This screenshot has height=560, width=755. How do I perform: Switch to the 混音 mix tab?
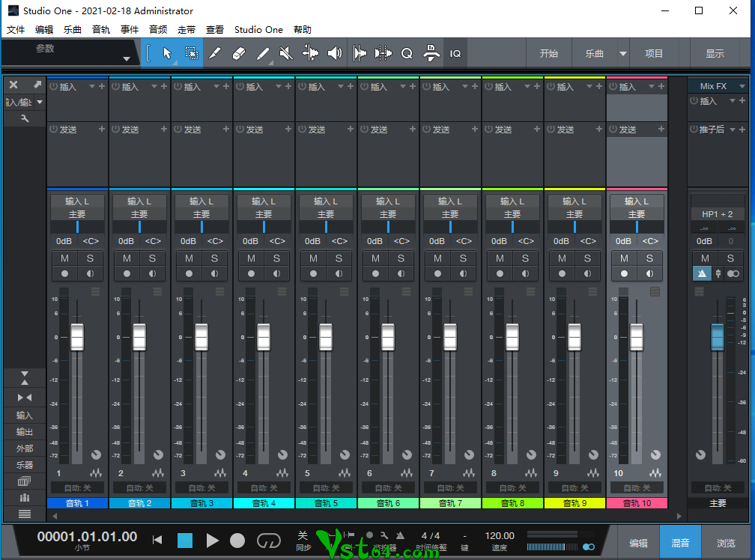tap(680, 543)
